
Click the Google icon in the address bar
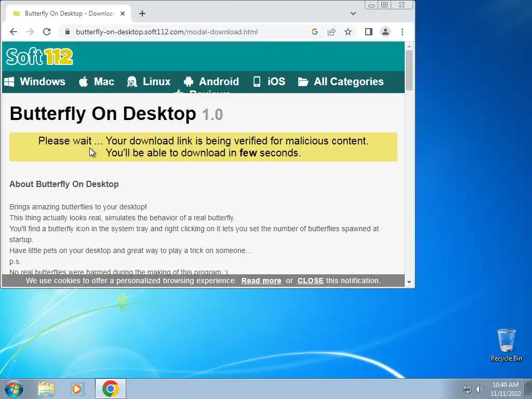[314, 32]
